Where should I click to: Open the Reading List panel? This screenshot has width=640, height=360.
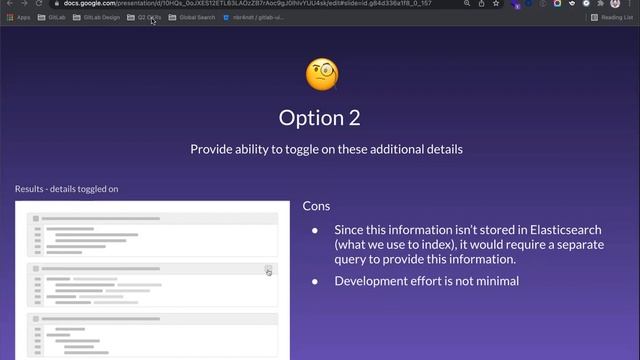click(612, 18)
